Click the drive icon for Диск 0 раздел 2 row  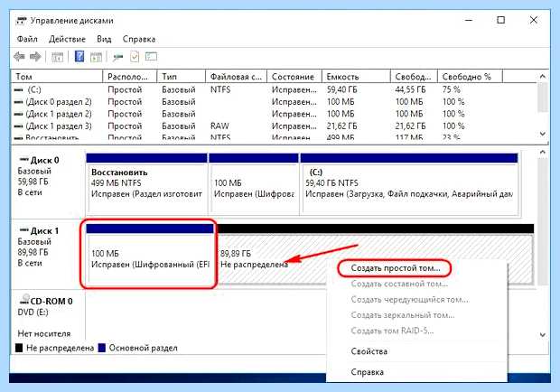coord(18,102)
